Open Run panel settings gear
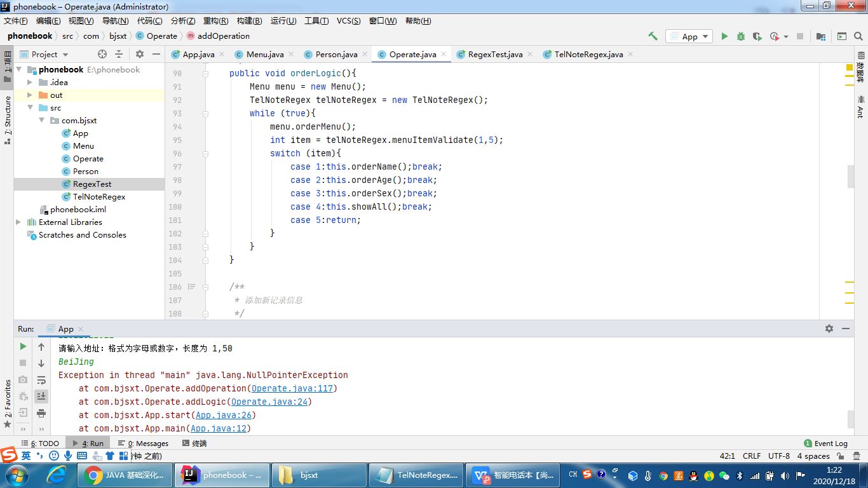The image size is (868, 488). [x=829, y=329]
